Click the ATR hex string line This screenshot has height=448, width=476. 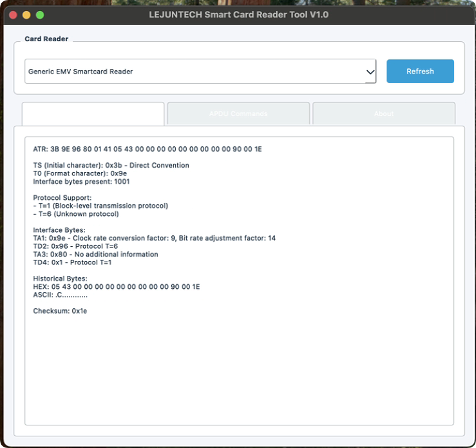(148, 149)
